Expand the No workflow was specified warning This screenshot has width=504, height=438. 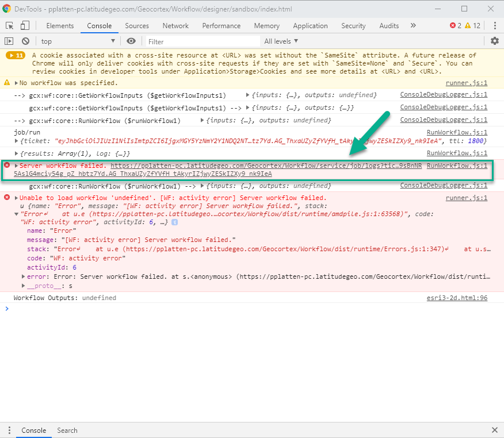pos(16,83)
